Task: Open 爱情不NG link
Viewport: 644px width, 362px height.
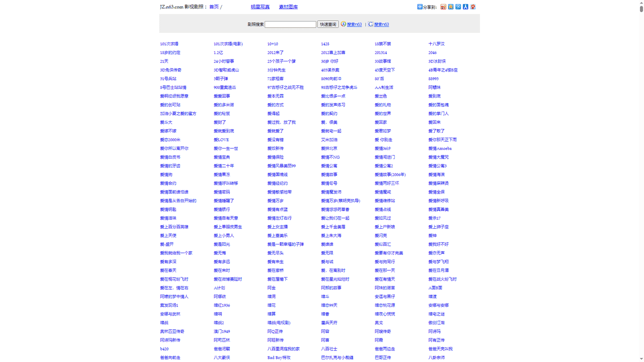Action: [x=330, y=157]
